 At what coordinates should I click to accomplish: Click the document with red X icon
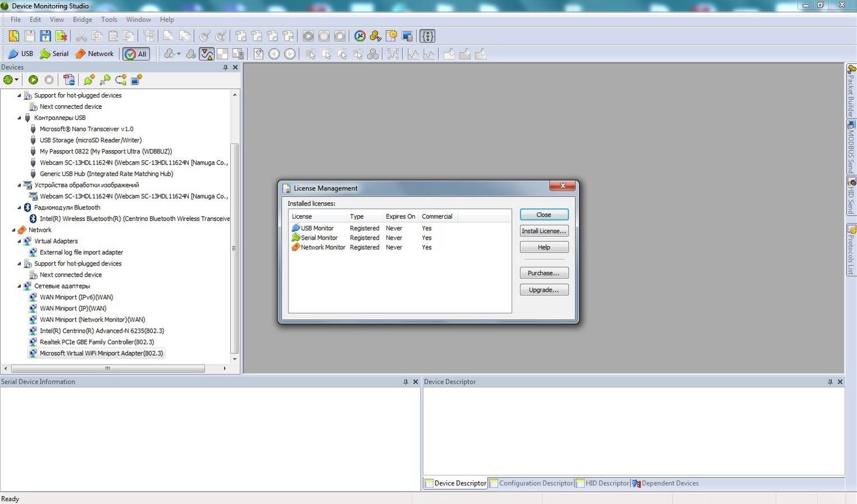click(x=61, y=36)
